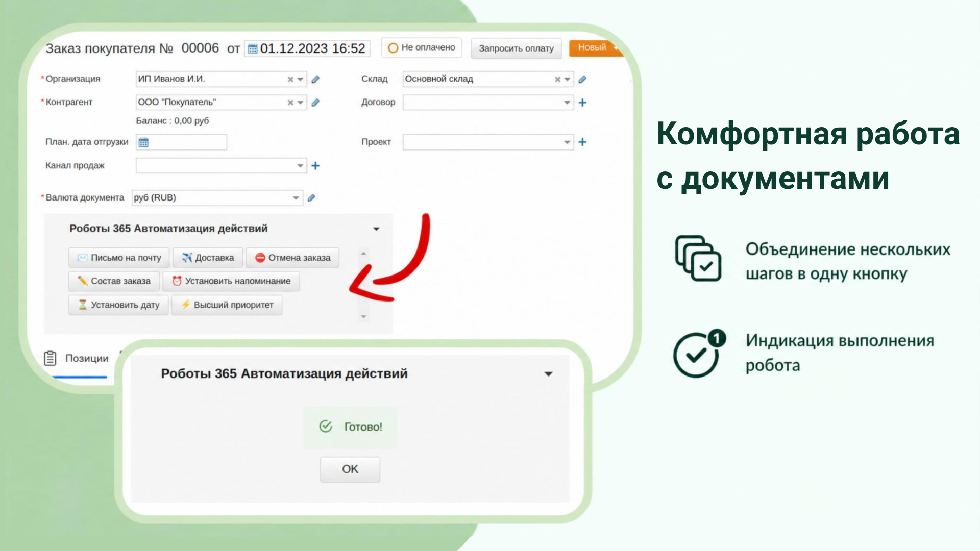Click the order number 00006

click(200, 48)
